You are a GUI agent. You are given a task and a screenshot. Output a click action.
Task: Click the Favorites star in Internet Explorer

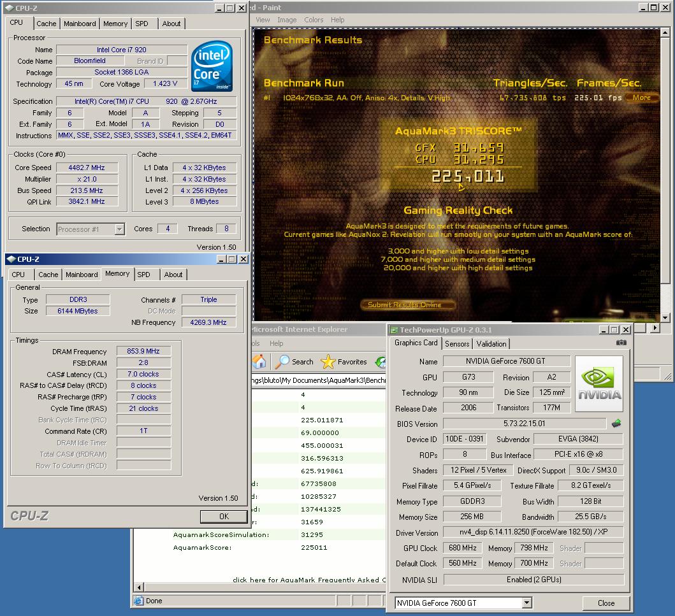(328, 362)
